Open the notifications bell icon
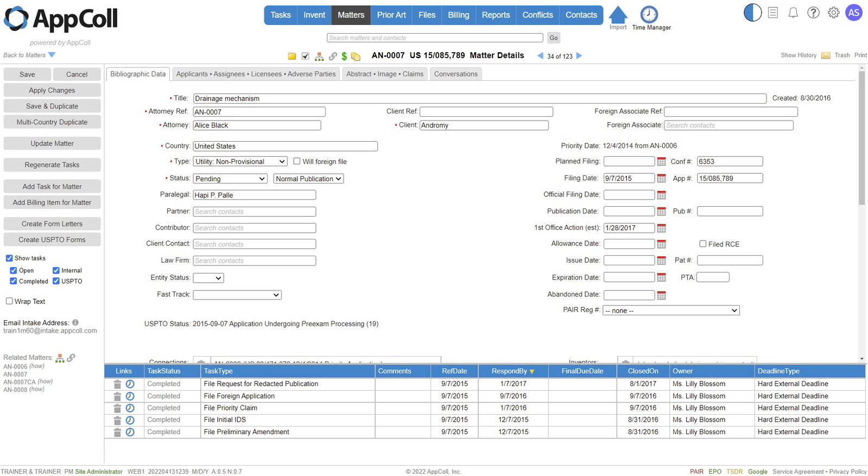 tap(793, 12)
